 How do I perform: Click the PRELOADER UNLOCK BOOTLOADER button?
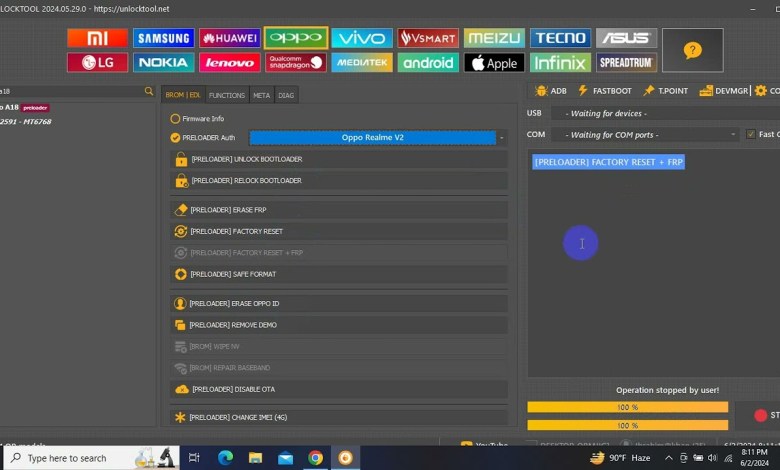tap(338, 159)
